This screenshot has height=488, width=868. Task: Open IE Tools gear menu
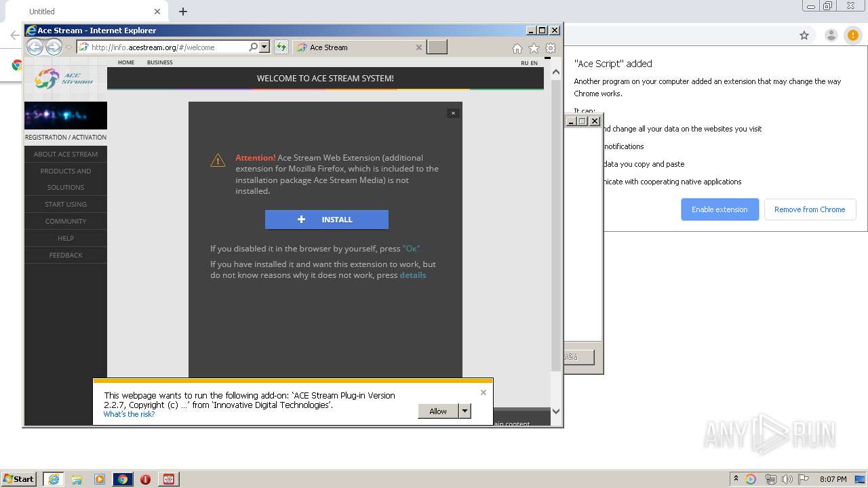pyautogui.click(x=551, y=48)
